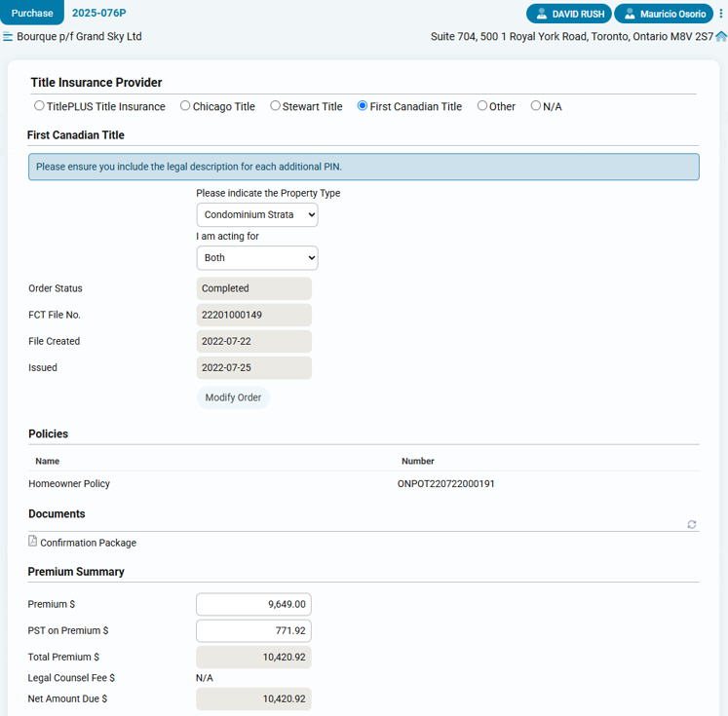Select TitlePLUS Title Insurance radio option
728x716 pixels.
pos(39,106)
